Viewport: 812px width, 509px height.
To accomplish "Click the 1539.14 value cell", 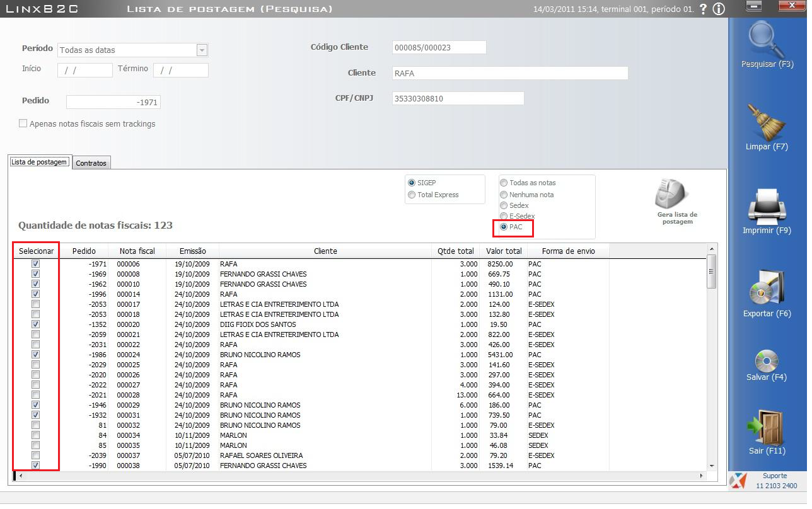I will (501, 466).
